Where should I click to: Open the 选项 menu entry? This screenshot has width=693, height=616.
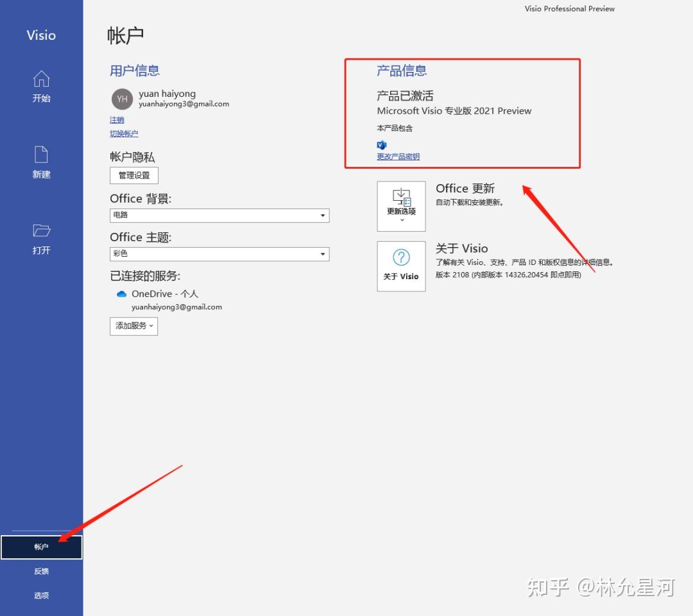point(41,595)
